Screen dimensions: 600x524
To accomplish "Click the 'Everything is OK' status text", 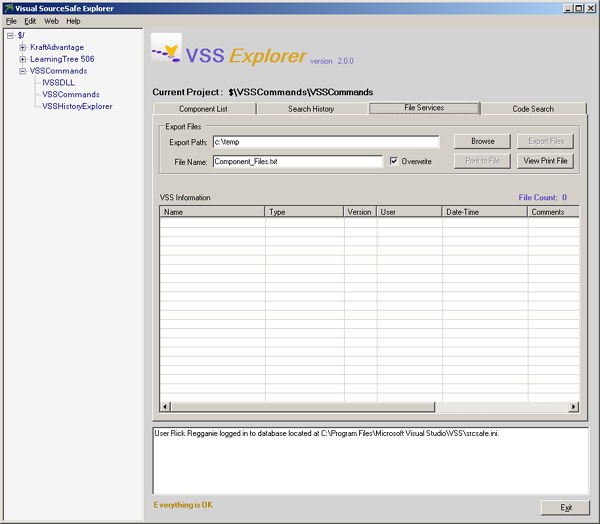I will [183, 505].
